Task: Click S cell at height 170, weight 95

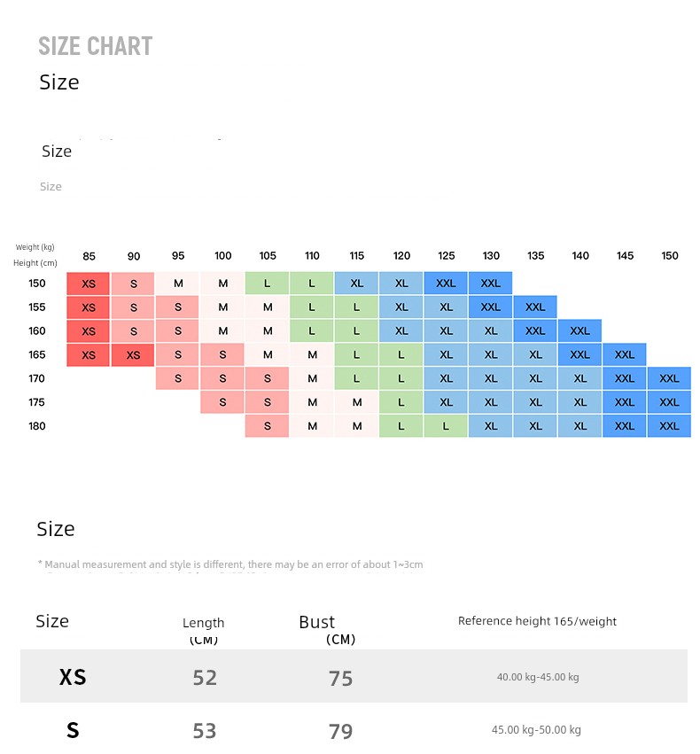Action: point(178,378)
